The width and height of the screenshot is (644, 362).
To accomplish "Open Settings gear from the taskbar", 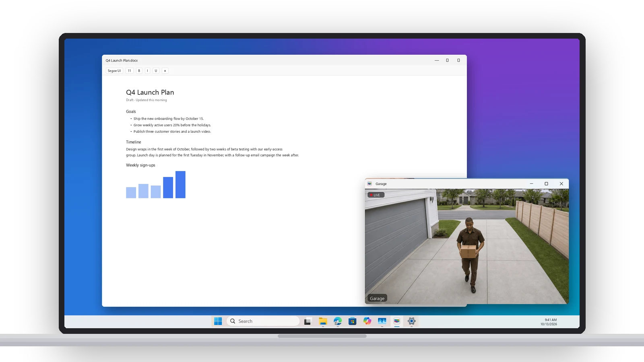I will click(x=411, y=321).
